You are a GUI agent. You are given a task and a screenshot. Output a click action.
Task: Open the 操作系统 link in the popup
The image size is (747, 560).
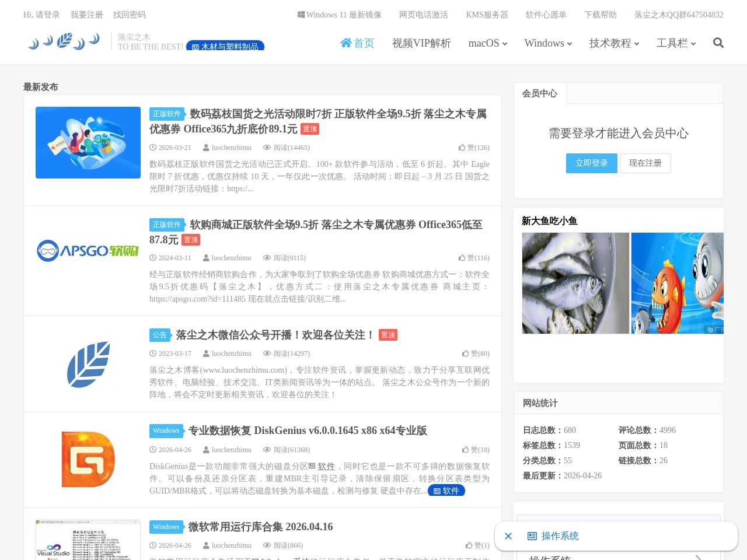553,536
